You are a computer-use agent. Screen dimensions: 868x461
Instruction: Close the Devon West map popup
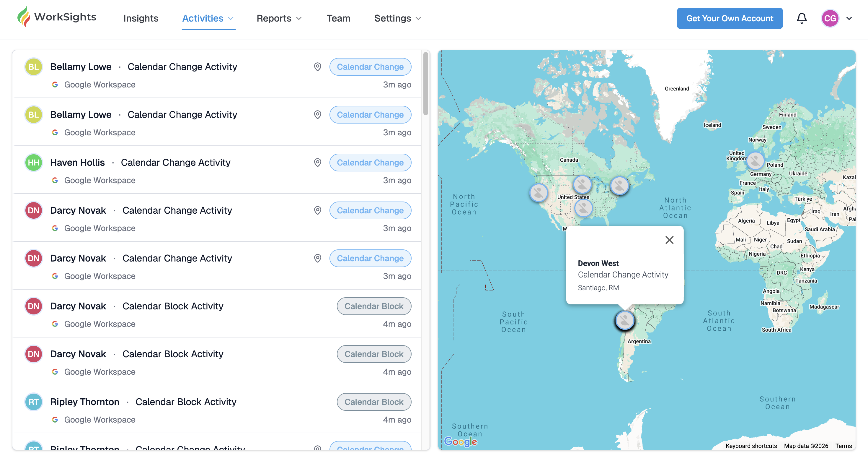(669, 240)
